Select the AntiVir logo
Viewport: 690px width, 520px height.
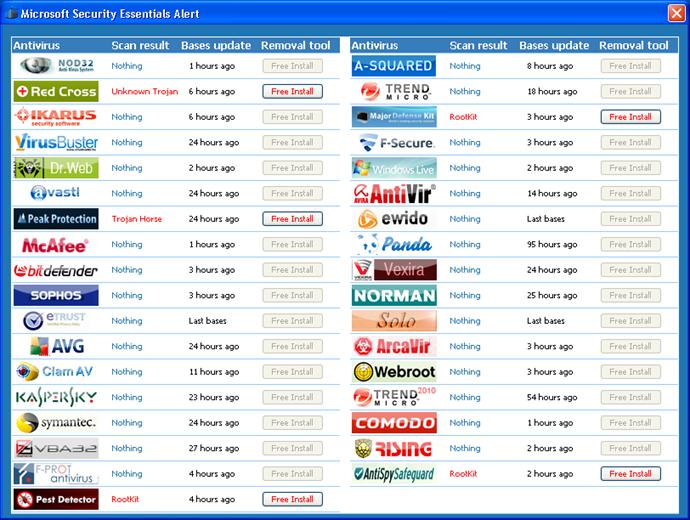[394, 194]
